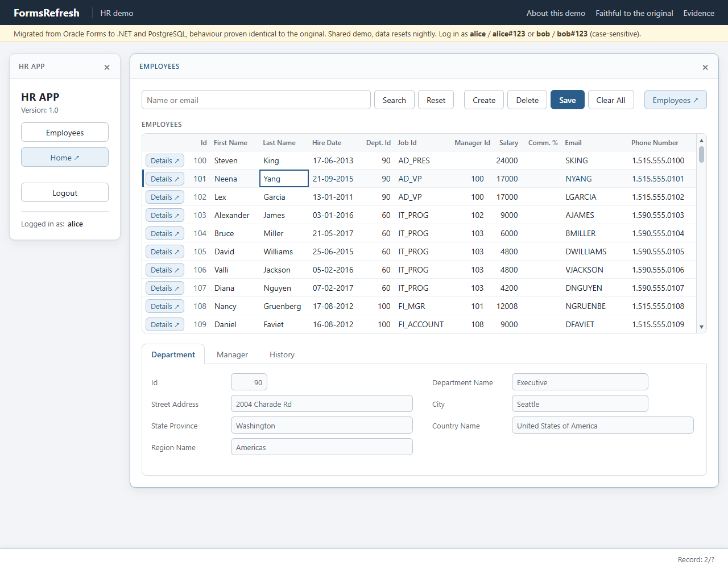Click the Job Id column header
Screen dimensions: 728x569
click(x=407, y=143)
